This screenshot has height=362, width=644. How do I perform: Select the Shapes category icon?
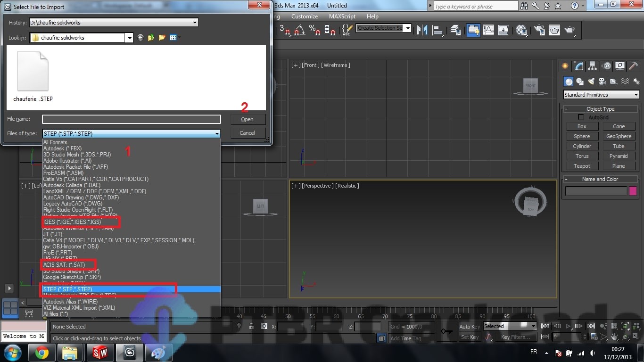(580, 82)
